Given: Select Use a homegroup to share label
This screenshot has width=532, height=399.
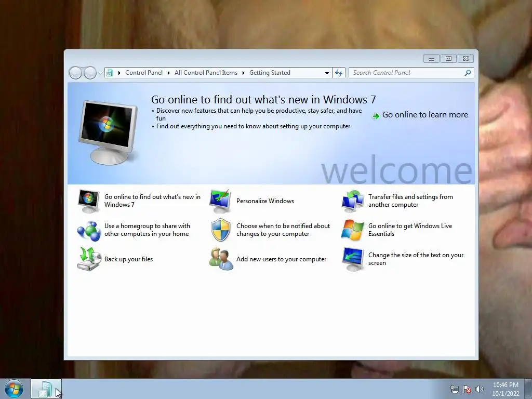Looking at the screenshot, I should tap(147, 230).
